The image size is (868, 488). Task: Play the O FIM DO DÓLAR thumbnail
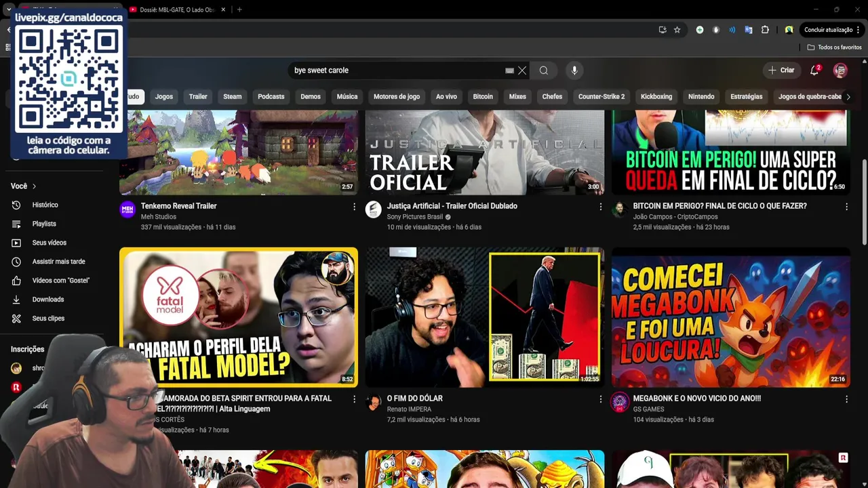click(485, 317)
